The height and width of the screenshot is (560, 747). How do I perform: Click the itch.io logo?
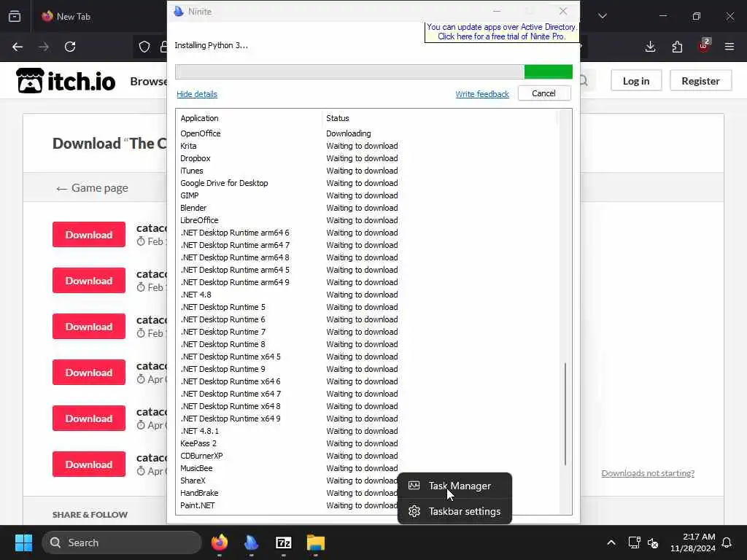pyautogui.click(x=66, y=80)
